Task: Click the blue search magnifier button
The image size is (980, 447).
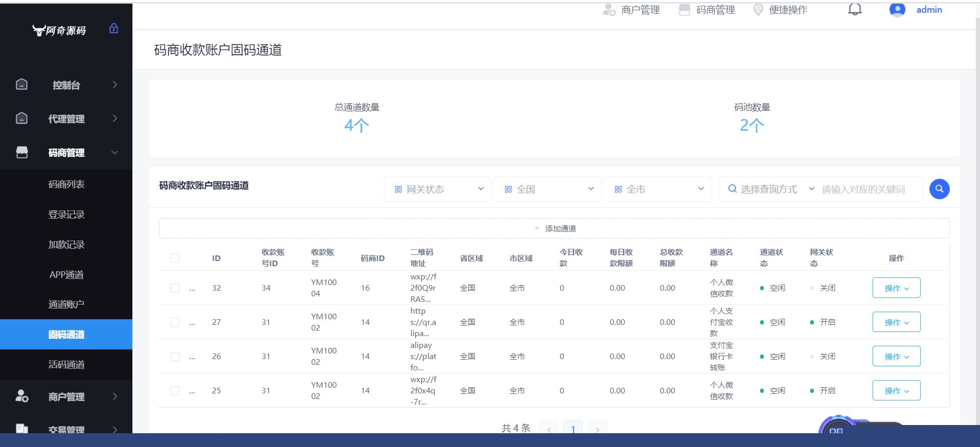Action: 939,189
